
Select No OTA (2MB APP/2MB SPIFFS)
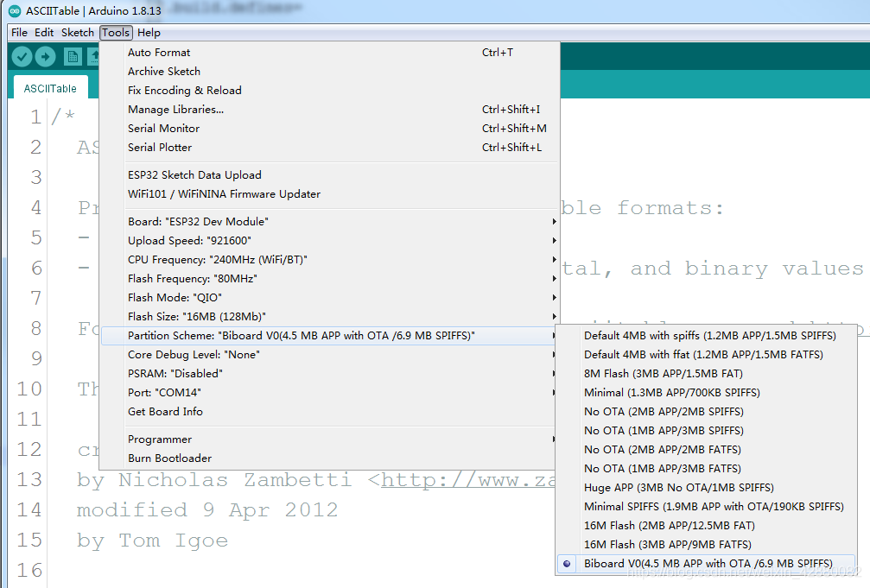(x=705, y=412)
